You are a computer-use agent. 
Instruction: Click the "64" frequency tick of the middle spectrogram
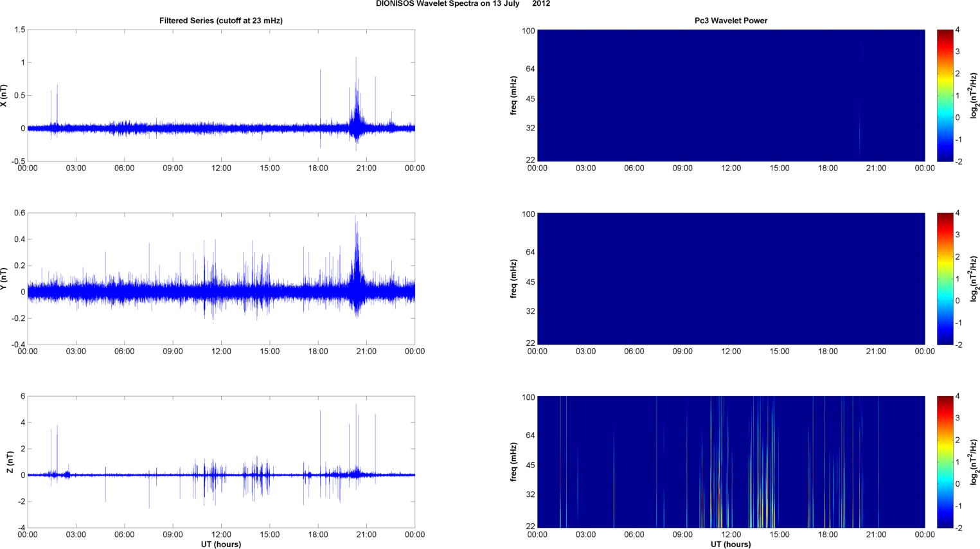pyautogui.click(x=530, y=252)
